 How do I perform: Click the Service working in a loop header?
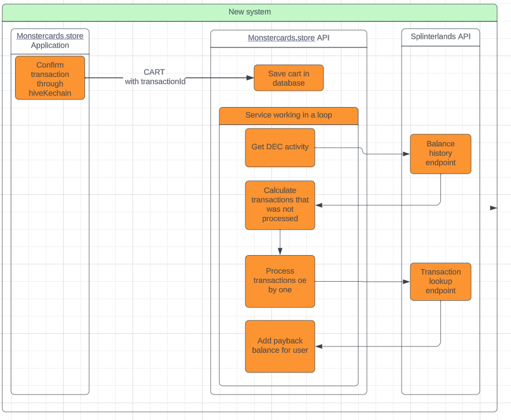tap(289, 116)
